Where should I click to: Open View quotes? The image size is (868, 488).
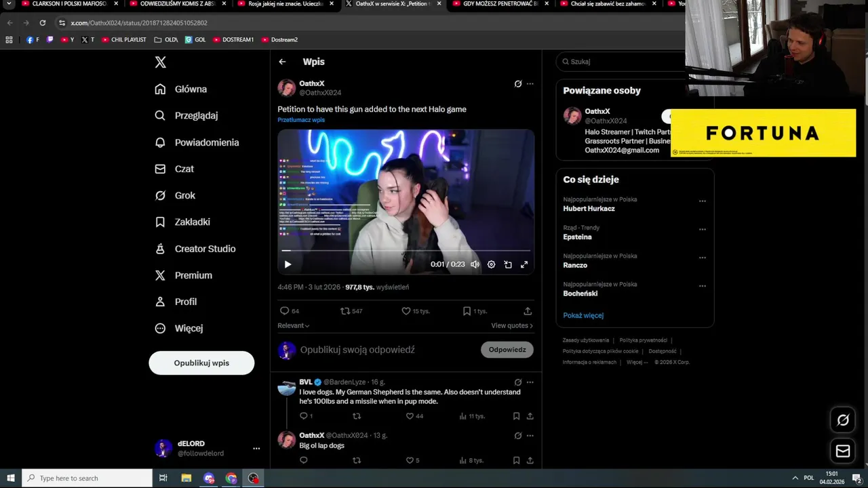(x=512, y=326)
